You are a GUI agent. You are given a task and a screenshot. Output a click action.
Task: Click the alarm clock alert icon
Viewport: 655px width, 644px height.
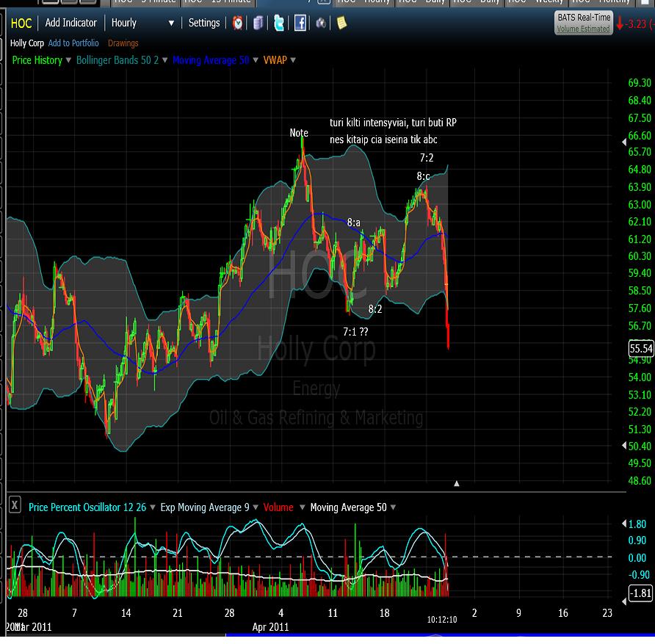[x=238, y=23]
